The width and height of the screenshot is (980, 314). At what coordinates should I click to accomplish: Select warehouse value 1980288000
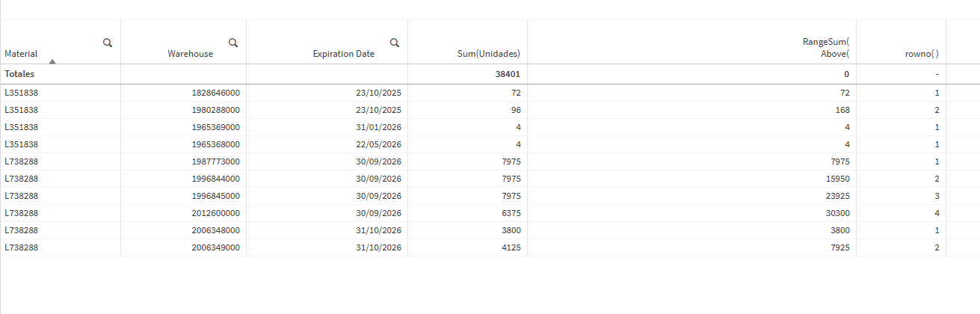click(215, 110)
